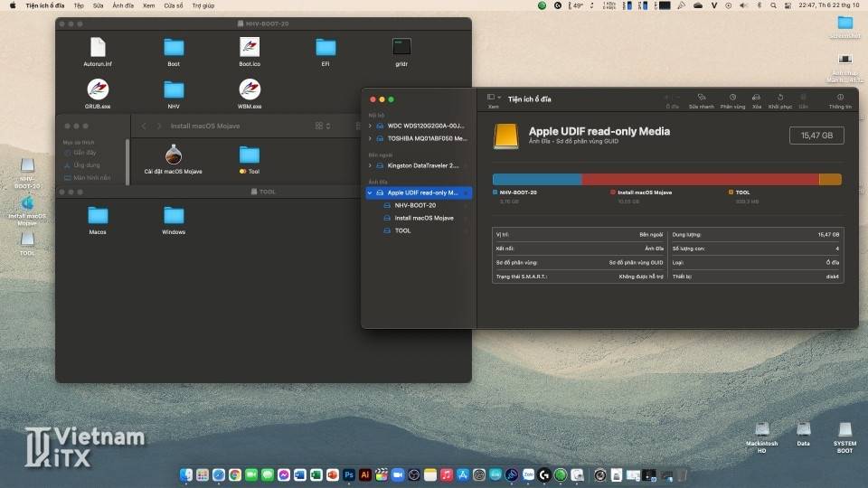Launch Photoshop from the Dock
The height and width of the screenshot is (488, 868).
tap(349, 474)
